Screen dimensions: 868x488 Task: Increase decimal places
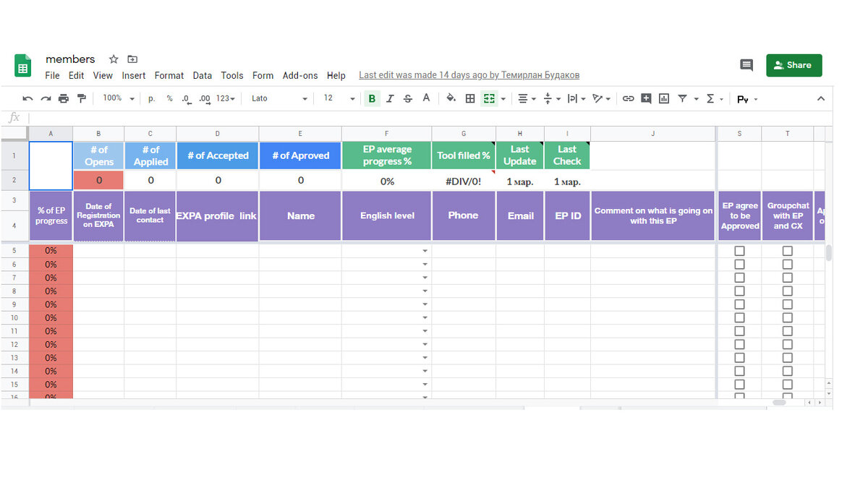(204, 98)
